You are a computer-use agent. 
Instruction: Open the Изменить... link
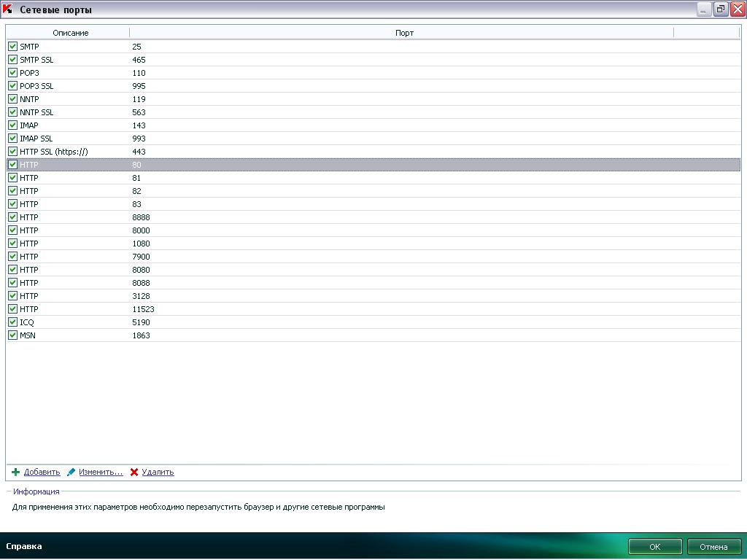click(101, 472)
